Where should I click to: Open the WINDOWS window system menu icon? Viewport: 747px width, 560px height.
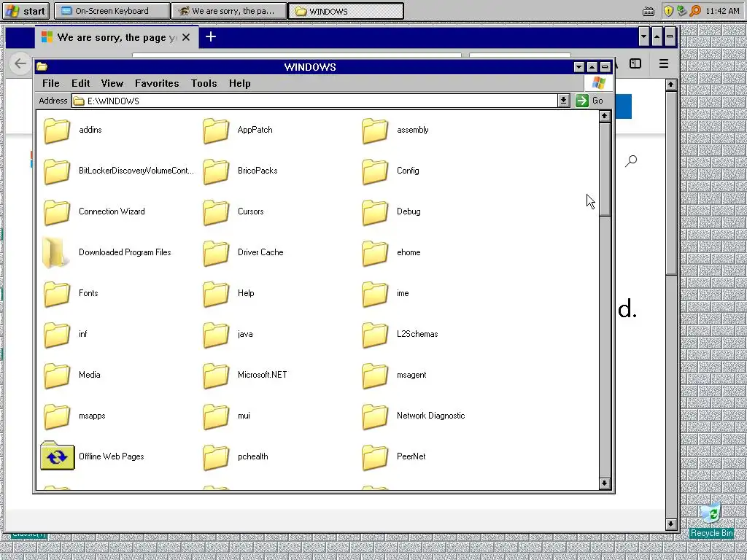(x=42, y=66)
